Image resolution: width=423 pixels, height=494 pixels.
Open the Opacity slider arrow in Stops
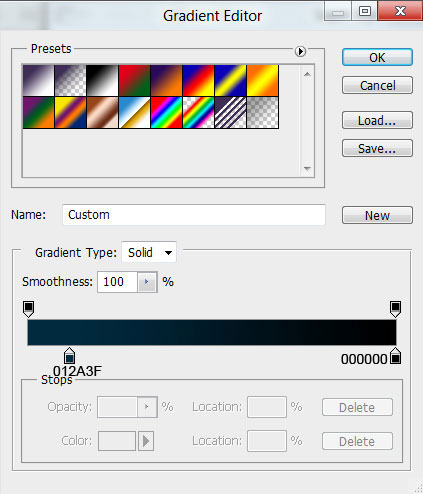[147, 407]
